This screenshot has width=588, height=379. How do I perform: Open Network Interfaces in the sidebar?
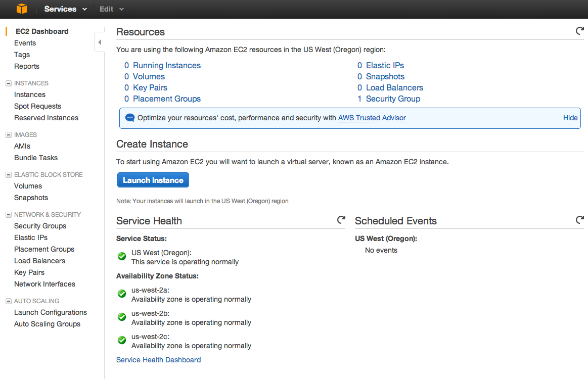tap(44, 284)
